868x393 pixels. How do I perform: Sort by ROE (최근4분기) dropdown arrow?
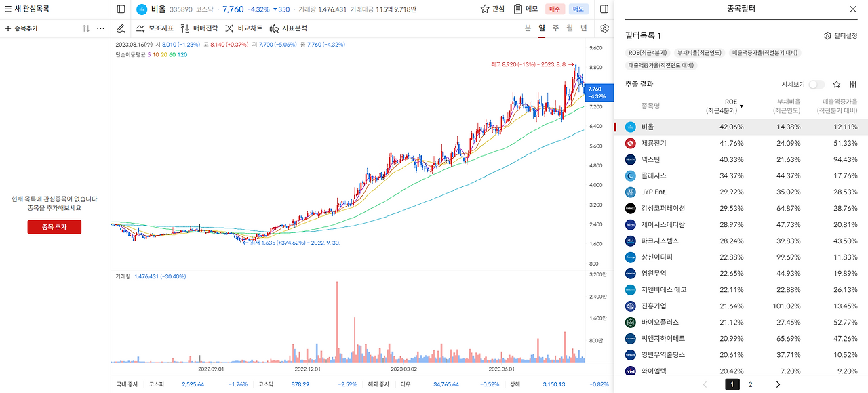[741, 106]
